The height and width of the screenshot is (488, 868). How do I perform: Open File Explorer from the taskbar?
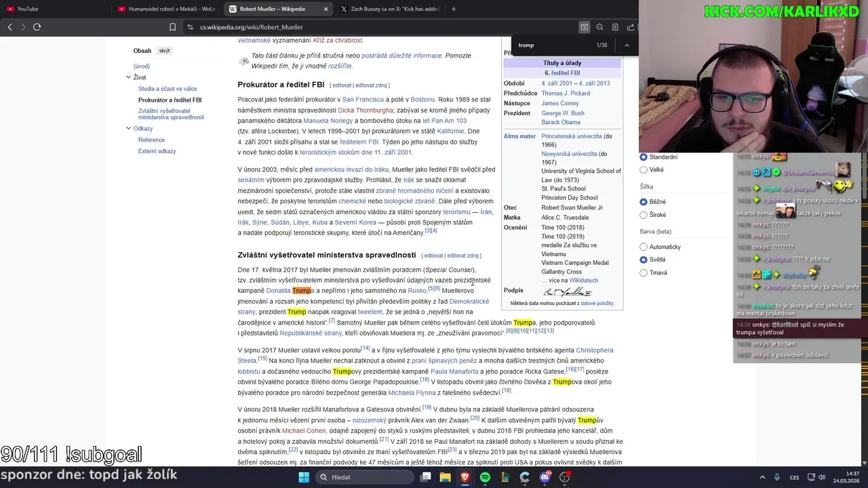click(445, 477)
